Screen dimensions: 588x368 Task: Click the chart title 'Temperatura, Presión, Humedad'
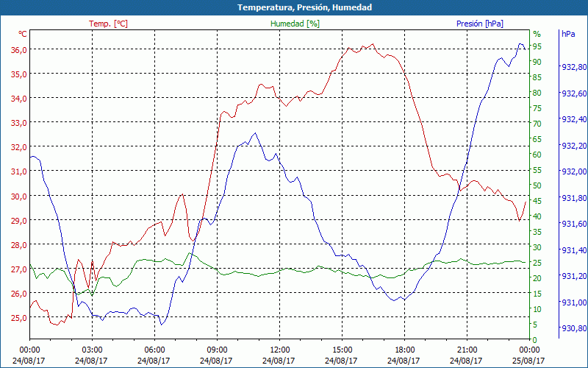coord(304,7)
